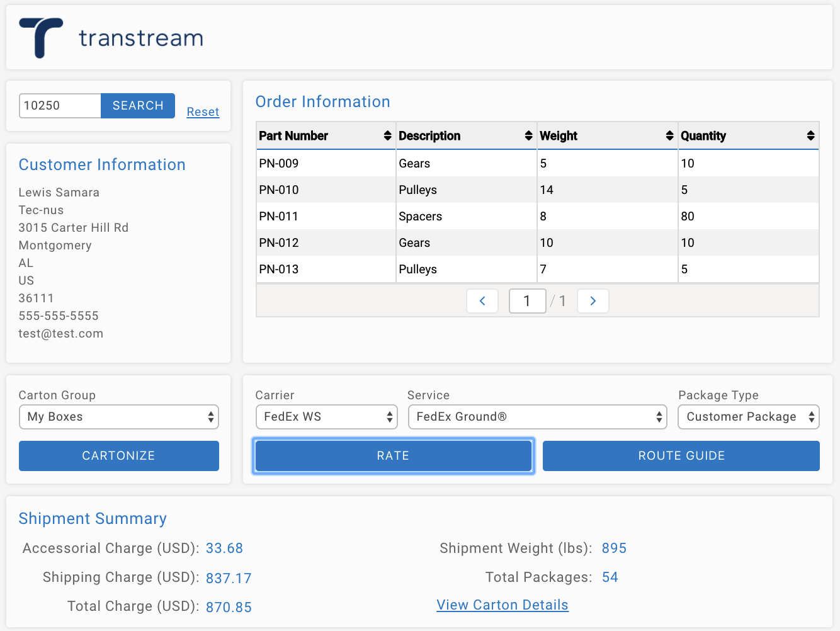Open the Package Type dropdown
Viewport: 840px width, 631px height.
pyautogui.click(x=748, y=416)
